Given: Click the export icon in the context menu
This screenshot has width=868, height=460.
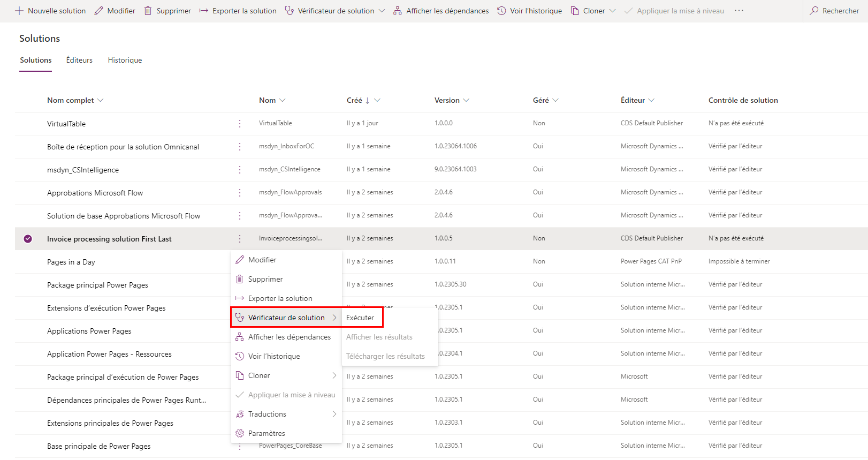Looking at the screenshot, I should point(240,298).
